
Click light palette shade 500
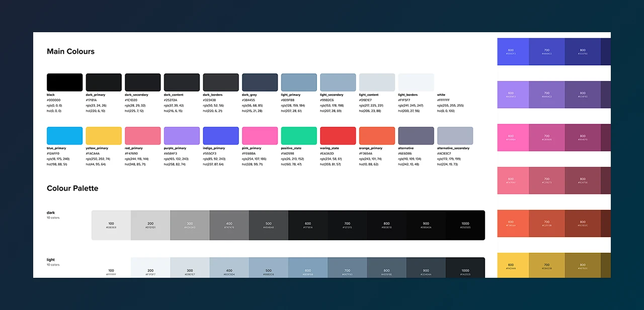(268, 268)
